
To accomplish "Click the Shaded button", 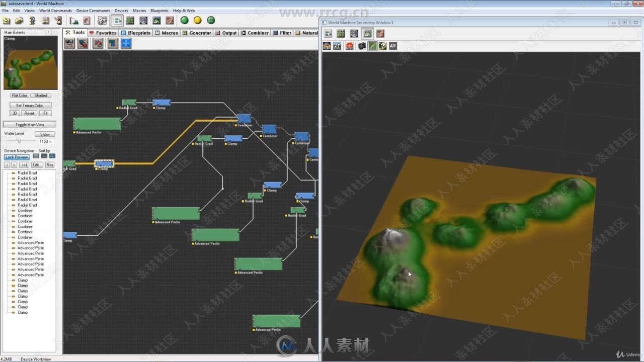I will tap(41, 96).
